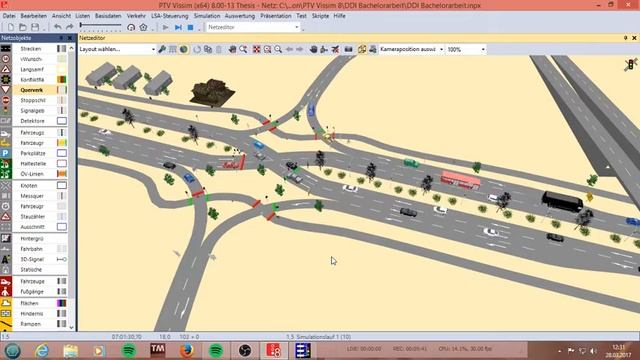Open the Präsentation menu

pyautogui.click(x=276, y=16)
